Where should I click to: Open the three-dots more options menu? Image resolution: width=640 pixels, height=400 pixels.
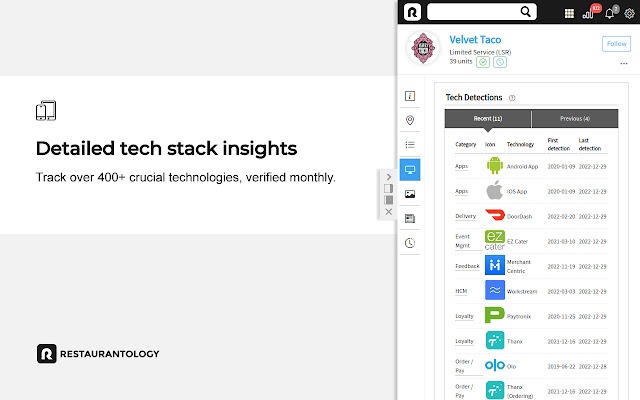624,63
